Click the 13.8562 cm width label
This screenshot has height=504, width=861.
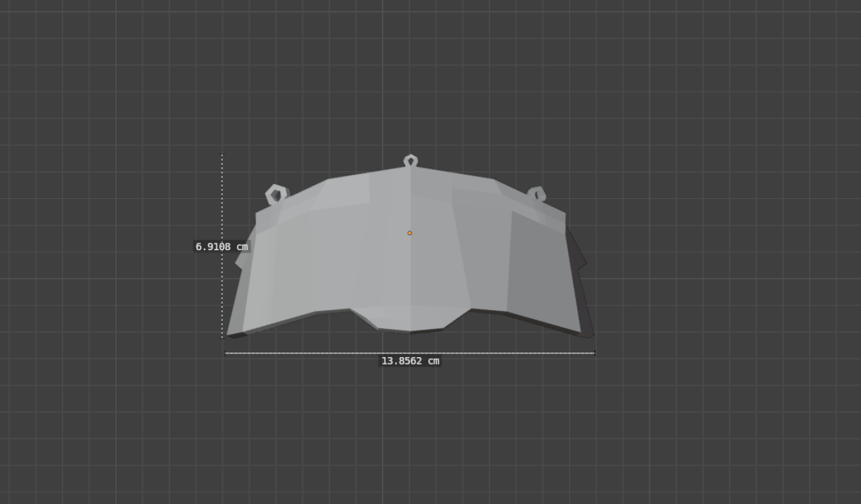click(410, 361)
